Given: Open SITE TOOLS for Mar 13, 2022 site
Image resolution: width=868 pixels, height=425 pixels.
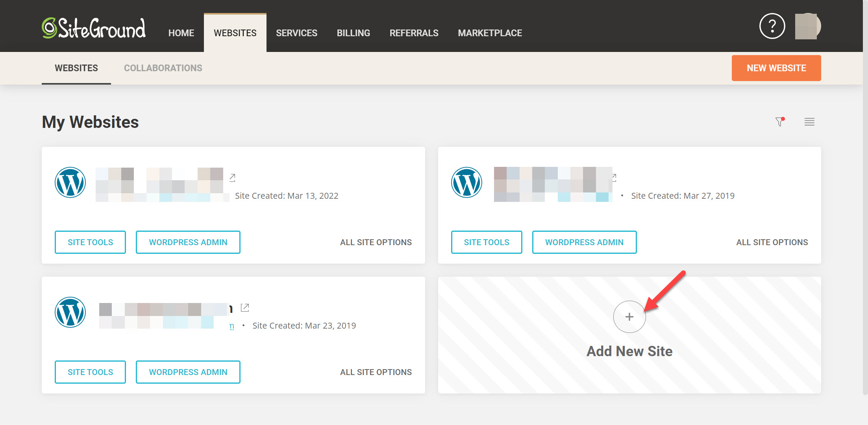Looking at the screenshot, I should 90,242.
